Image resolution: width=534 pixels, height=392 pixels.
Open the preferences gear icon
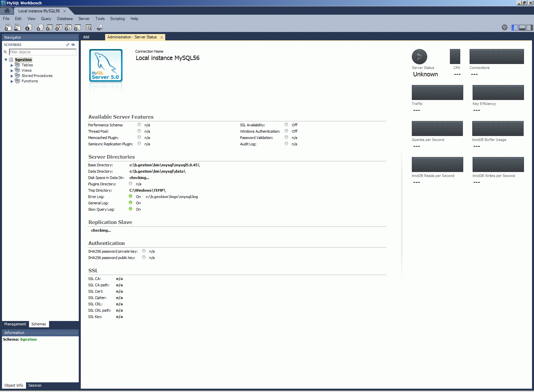tap(505, 27)
